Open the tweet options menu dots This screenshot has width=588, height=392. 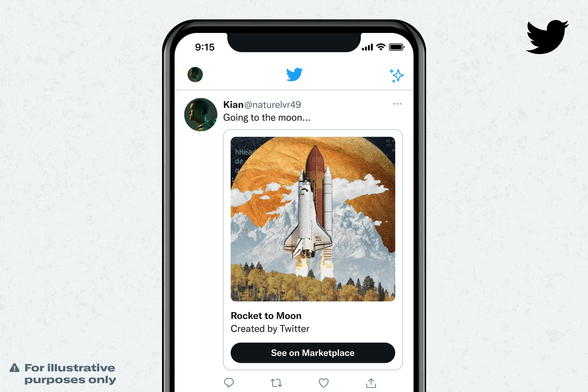click(x=397, y=104)
